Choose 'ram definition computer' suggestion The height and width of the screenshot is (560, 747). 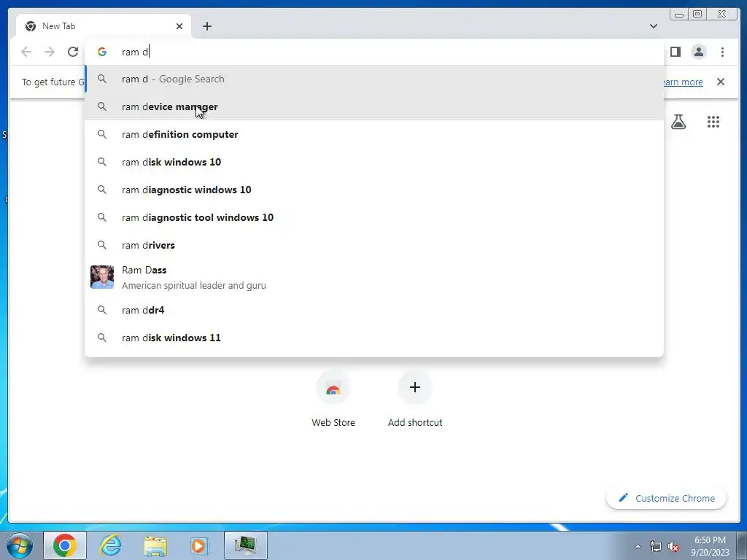[374, 134]
